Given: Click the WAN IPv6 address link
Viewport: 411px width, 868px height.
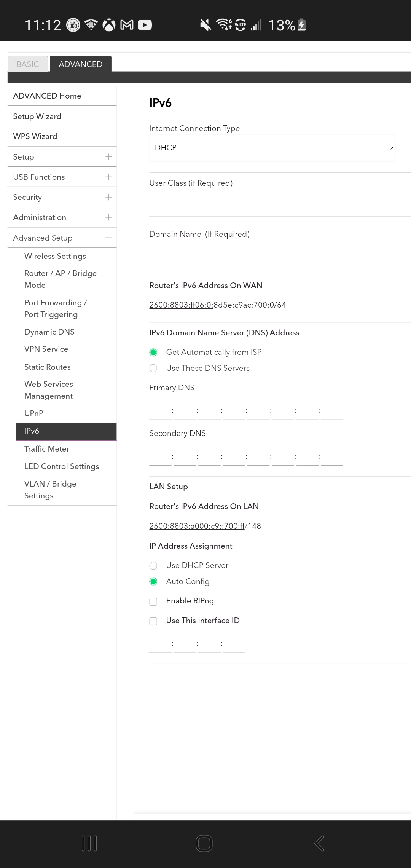Looking at the screenshot, I should 181,305.
